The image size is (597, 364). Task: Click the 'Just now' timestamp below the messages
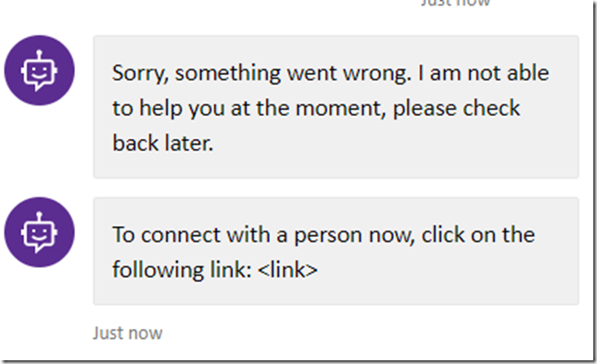[128, 333]
